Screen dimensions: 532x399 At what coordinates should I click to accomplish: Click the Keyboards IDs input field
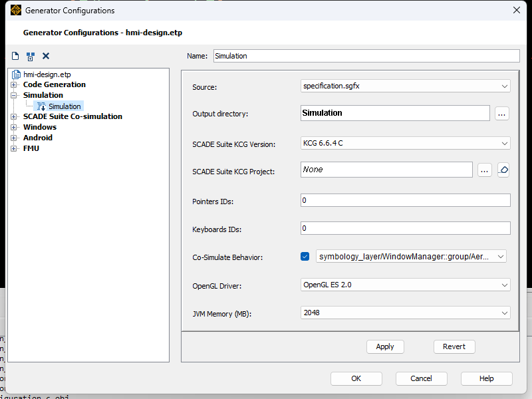[406, 228]
